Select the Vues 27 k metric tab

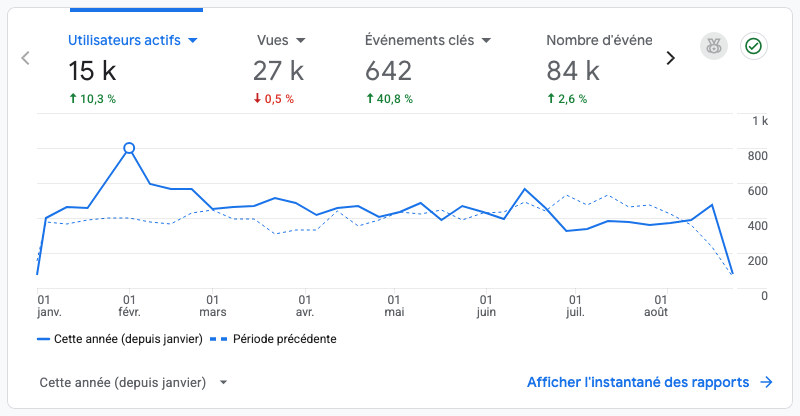point(280,67)
